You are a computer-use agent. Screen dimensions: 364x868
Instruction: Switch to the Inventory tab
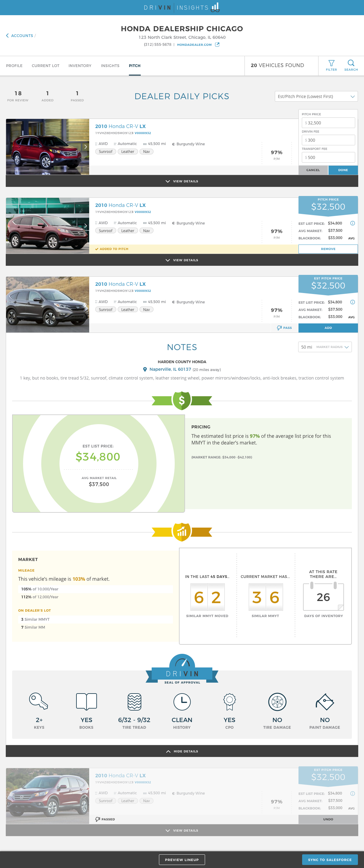(80, 66)
